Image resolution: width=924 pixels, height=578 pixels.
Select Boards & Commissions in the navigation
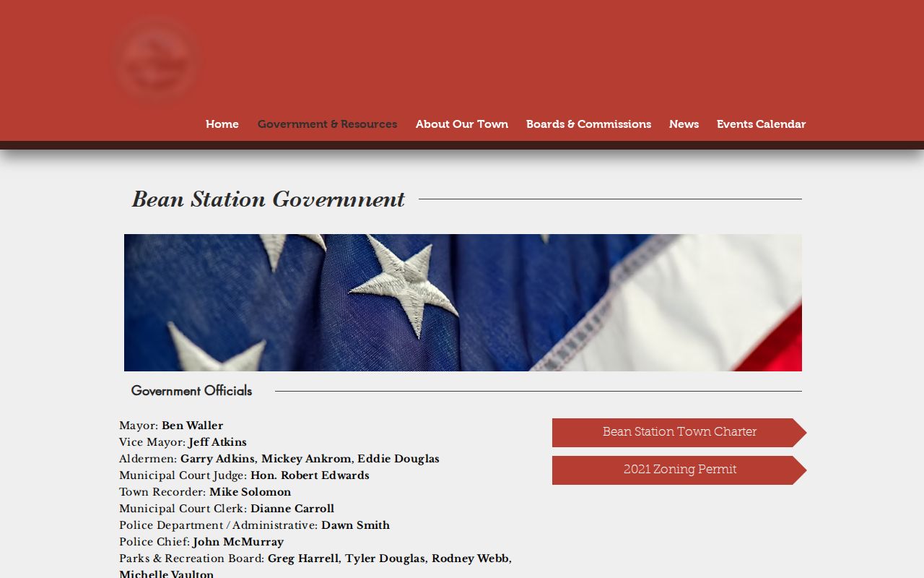click(x=588, y=124)
